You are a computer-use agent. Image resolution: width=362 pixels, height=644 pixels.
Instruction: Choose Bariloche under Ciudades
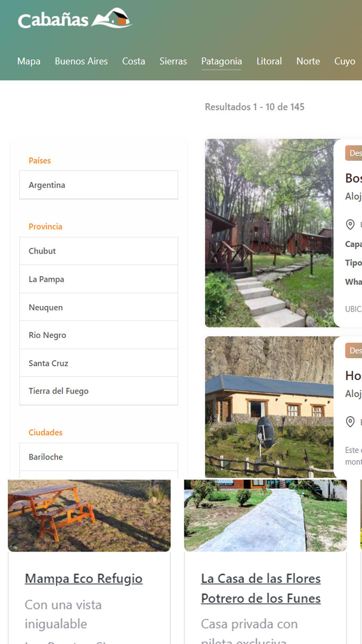(99, 457)
